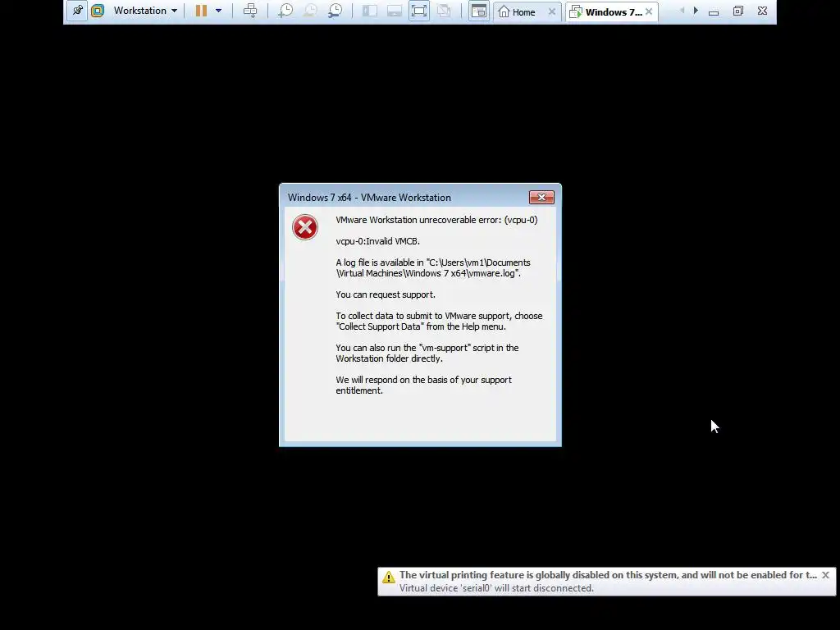Click the unrecoverable error heading text

tap(436, 220)
